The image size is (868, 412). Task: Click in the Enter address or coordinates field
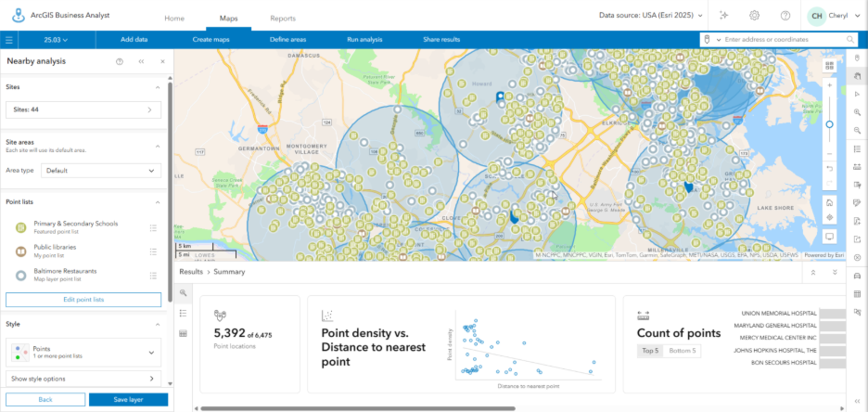coord(784,40)
